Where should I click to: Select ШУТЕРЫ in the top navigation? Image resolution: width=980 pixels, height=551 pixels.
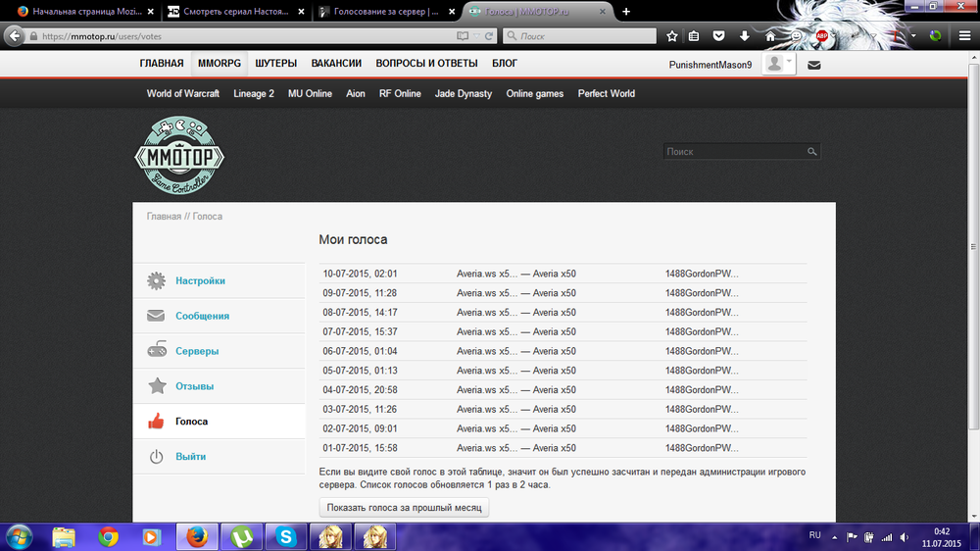(275, 64)
